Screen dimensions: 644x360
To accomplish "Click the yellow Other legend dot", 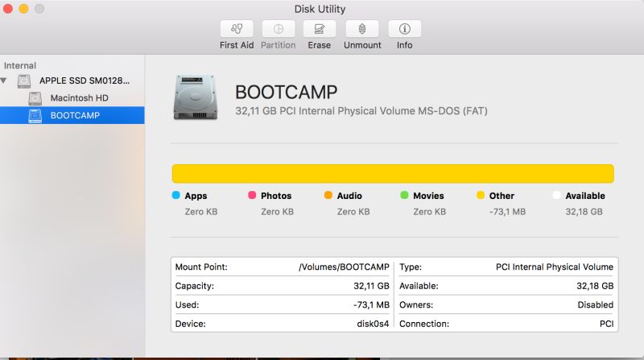I will click(x=481, y=195).
